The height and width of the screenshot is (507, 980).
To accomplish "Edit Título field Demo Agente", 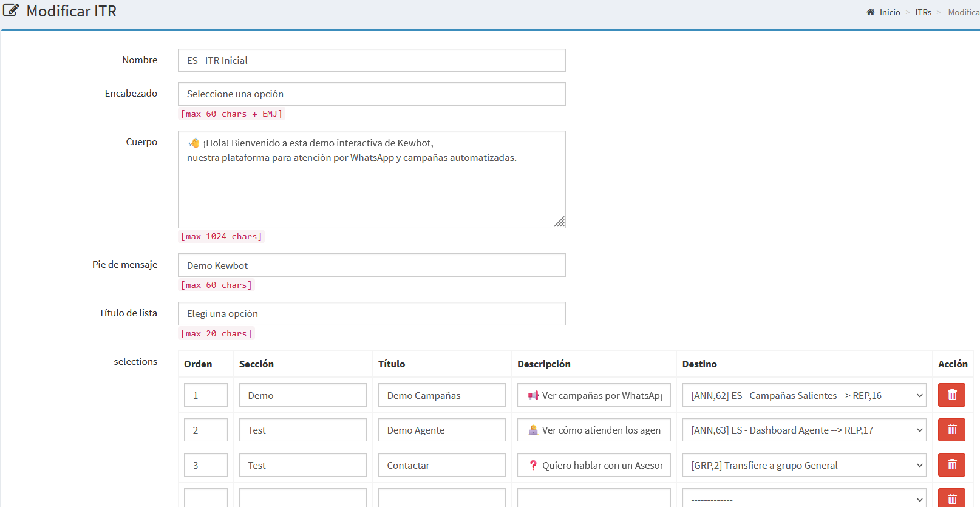I will click(442, 430).
